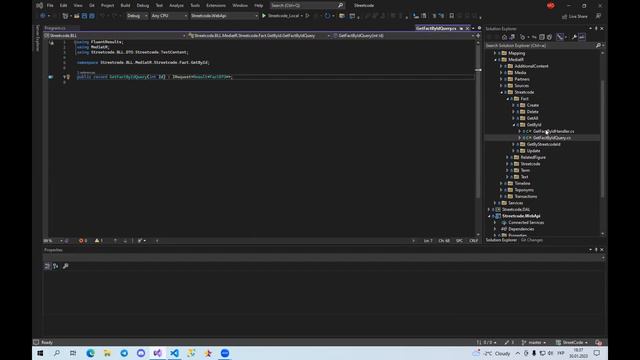Viewport: 640px width, 360px height.
Task: Select the Create folder under Fact
Action: point(533,105)
